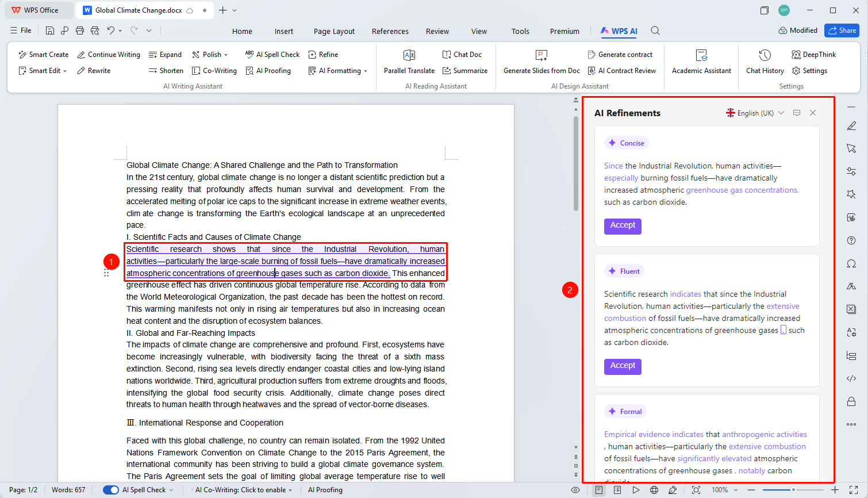Zoom in with the plus button
The image size is (868, 498).
(835, 490)
